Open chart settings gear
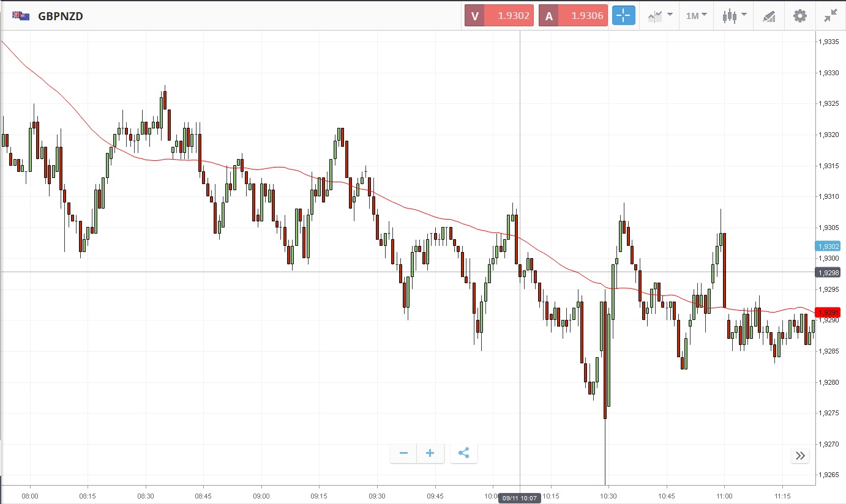The image size is (846, 504). point(800,16)
